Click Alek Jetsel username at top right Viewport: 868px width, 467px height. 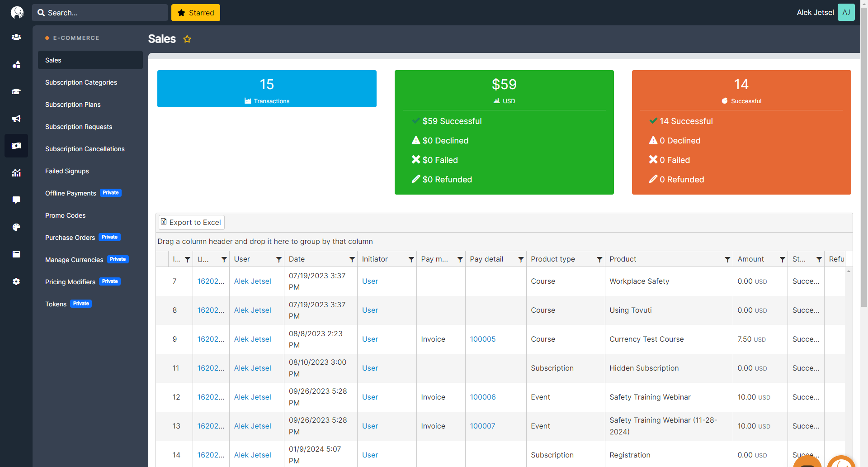coord(815,13)
